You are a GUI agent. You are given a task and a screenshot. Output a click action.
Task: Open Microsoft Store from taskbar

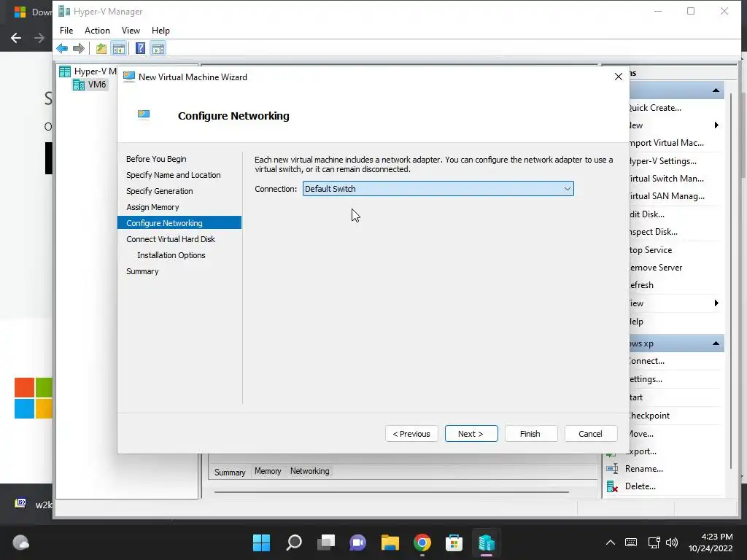(x=454, y=542)
